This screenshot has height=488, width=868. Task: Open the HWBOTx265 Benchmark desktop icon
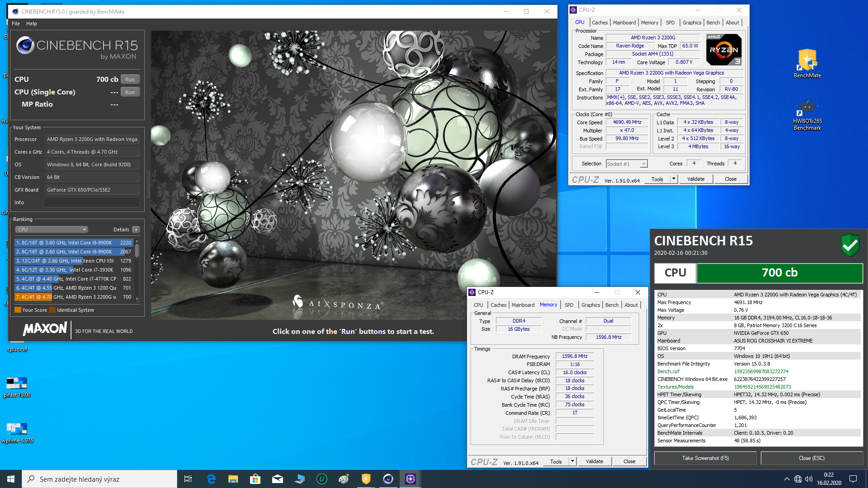point(807,115)
